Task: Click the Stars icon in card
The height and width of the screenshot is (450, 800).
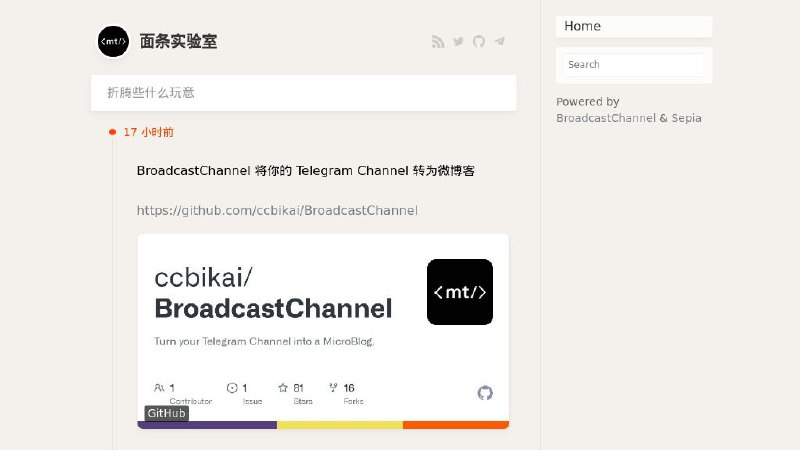Action: point(283,388)
